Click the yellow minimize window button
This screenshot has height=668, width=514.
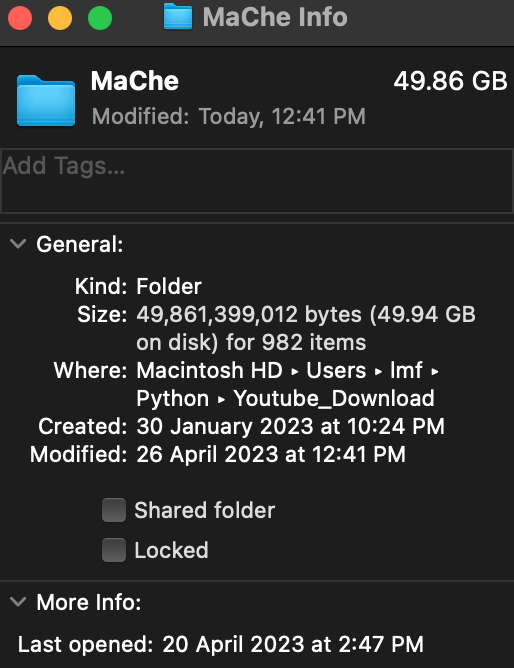tap(60, 18)
